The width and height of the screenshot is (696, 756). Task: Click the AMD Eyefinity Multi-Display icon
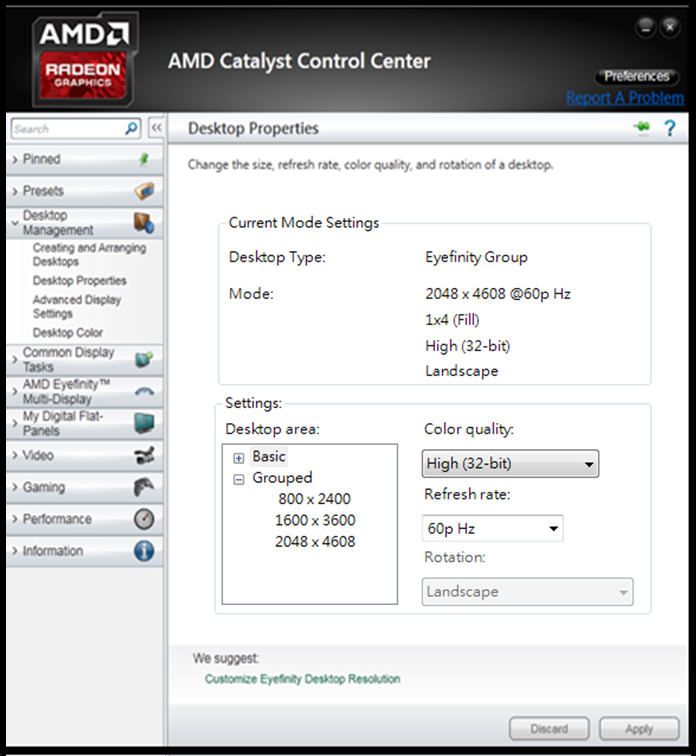click(144, 392)
